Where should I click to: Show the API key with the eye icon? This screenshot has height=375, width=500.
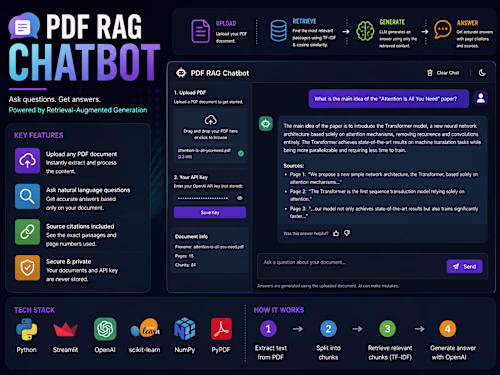(x=239, y=198)
